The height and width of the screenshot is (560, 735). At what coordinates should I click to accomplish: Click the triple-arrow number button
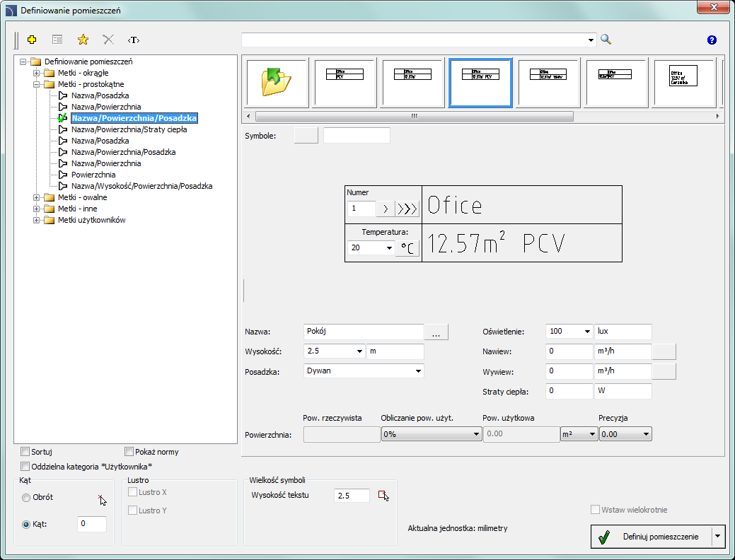[407, 209]
